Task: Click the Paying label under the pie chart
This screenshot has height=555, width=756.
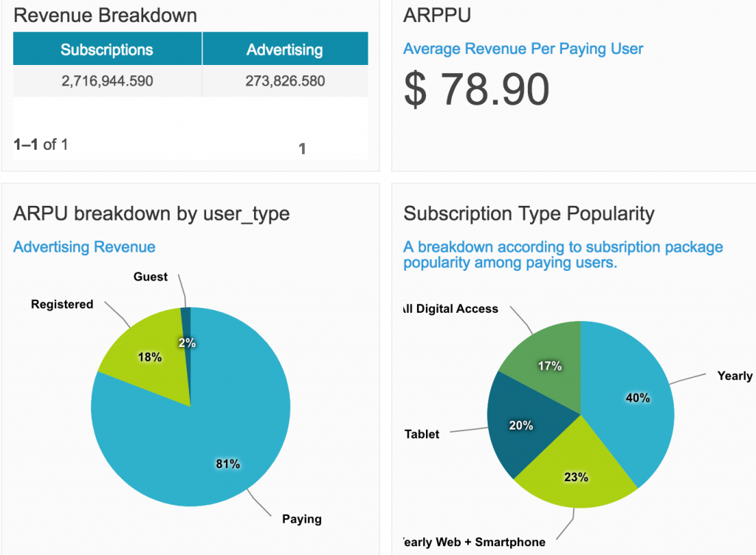Action: pos(302,519)
